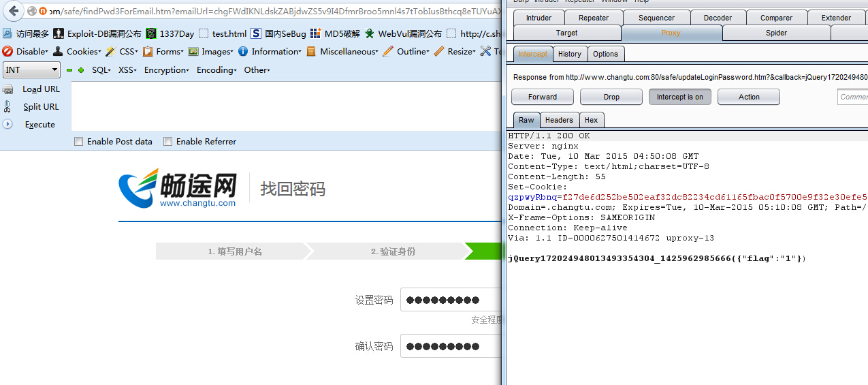Expand the Encryption menu in HackBar

[x=167, y=70]
